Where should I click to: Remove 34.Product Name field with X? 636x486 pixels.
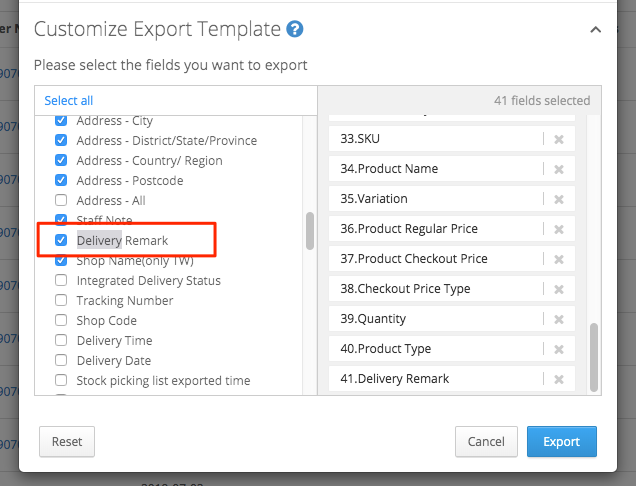(559, 169)
